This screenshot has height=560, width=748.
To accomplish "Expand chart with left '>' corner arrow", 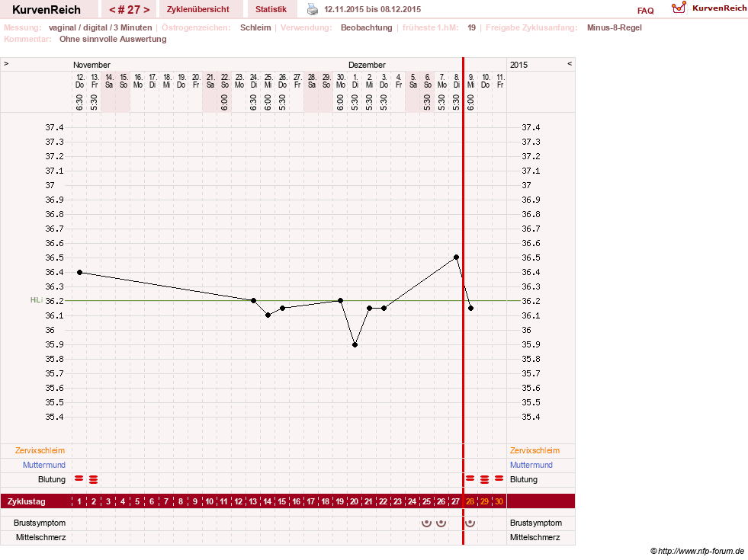I will [6, 63].
